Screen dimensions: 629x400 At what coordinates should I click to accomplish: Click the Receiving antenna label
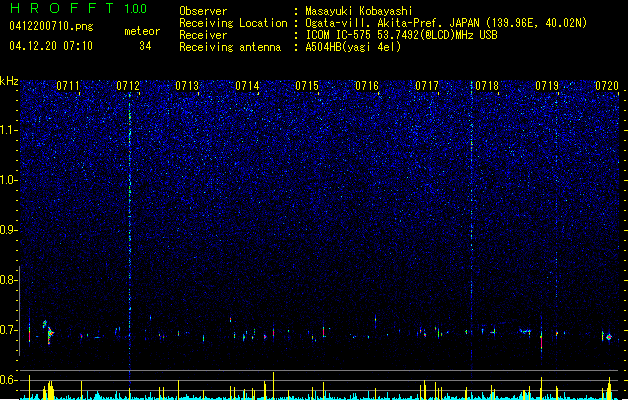click(x=230, y=47)
